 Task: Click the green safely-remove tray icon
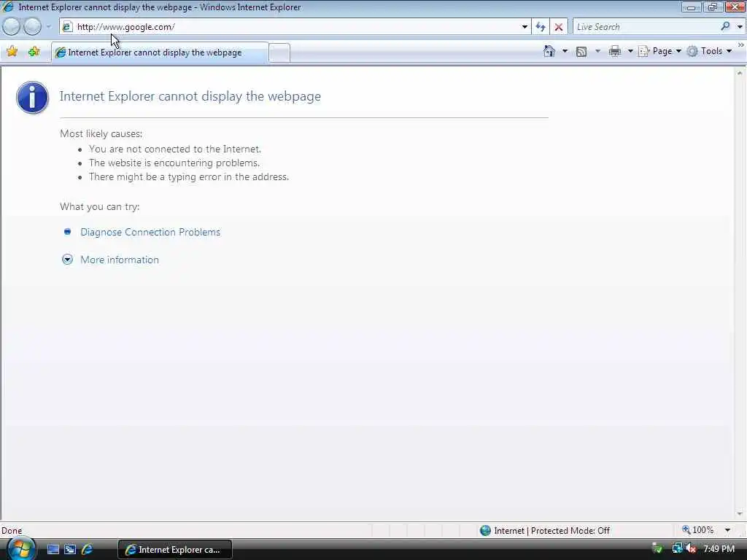point(657,548)
